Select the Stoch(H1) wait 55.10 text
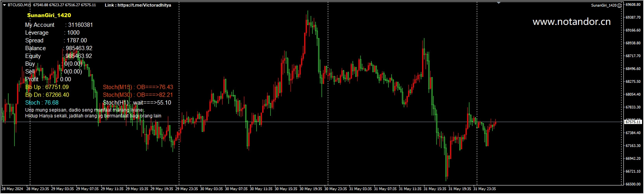Image resolution: width=644 pixels, height=194 pixels. tap(137, 103)
